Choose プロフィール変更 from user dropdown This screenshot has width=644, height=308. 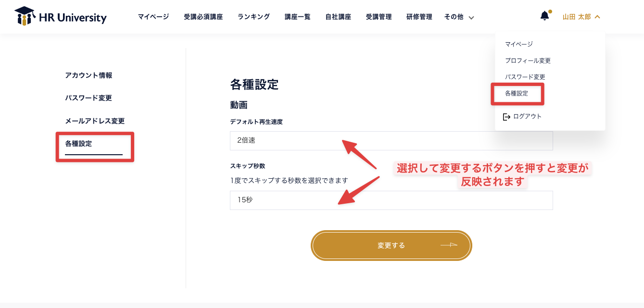(528, 61)
